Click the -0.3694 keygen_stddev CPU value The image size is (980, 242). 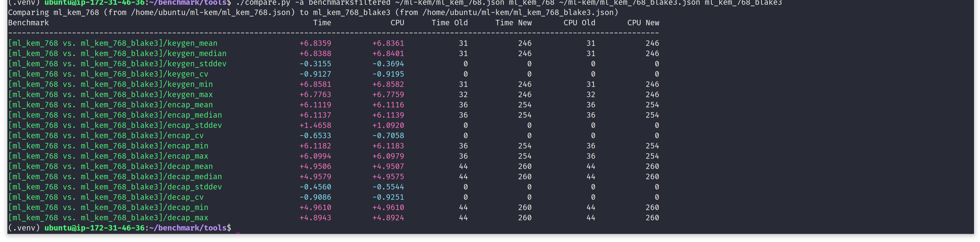(x=388, y=64)
